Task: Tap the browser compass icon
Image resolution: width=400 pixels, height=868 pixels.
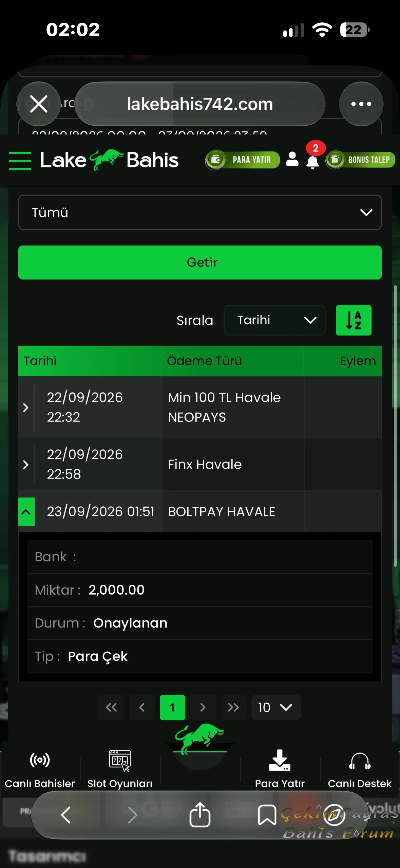Action: pyautogui.click(x=334, y=815)
